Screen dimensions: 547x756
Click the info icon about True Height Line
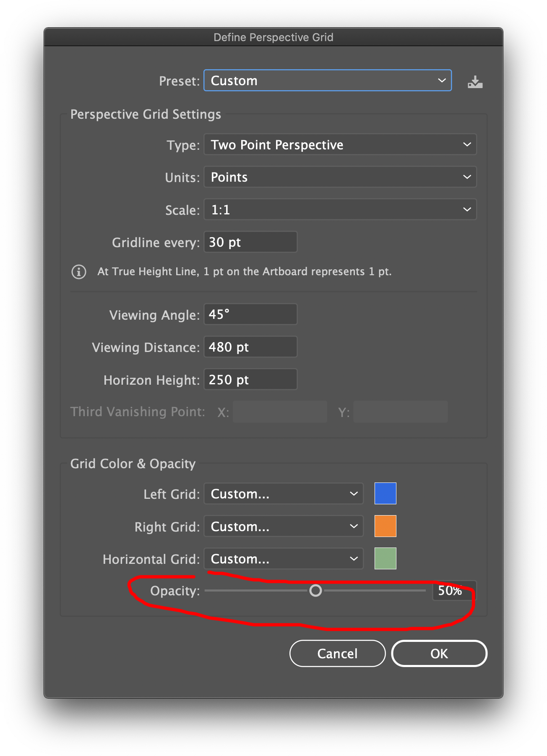(x=78, y=272)
